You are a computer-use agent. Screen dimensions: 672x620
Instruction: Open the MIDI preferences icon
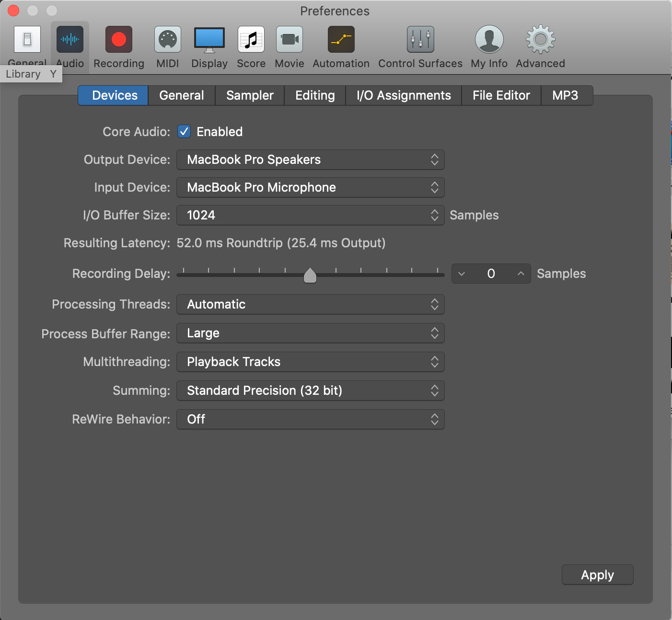click(x=167, y=40)
